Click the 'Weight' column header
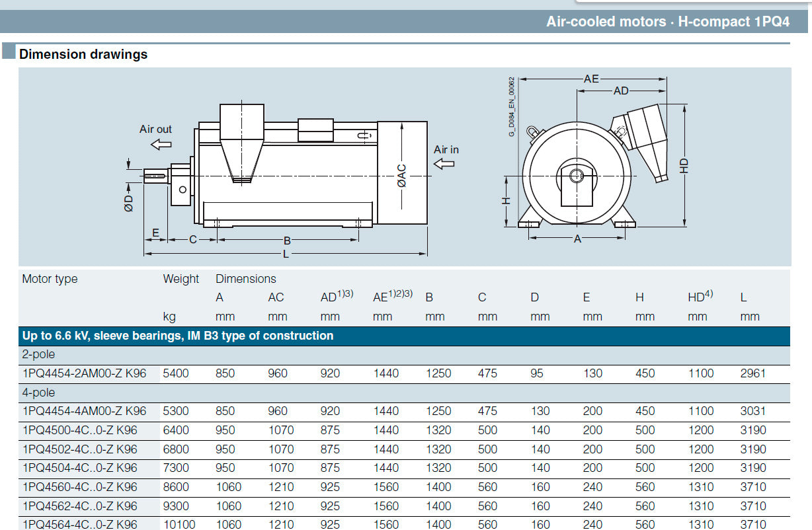This screenshot has height=530, width=812. 181,279
